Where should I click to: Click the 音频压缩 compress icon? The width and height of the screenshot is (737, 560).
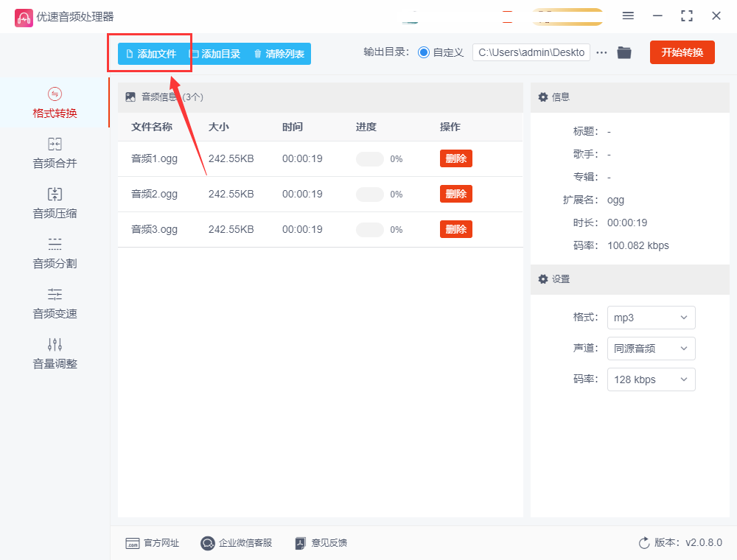click(55, 194)
